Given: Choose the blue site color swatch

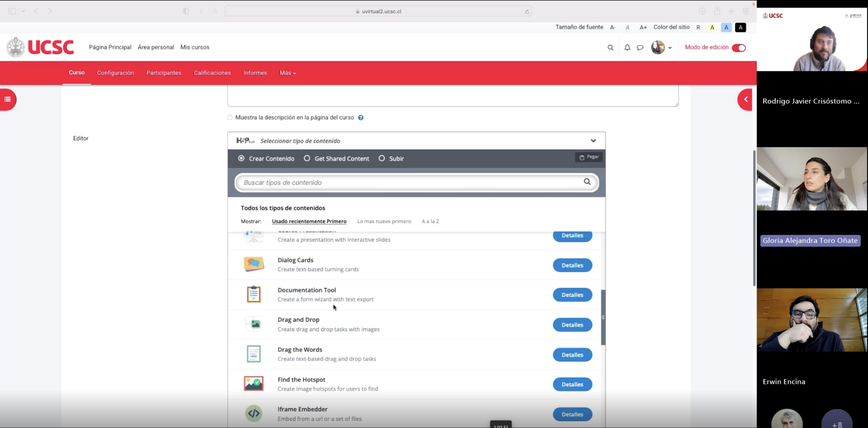Looking at the screenshot, I should click(726, 27).
